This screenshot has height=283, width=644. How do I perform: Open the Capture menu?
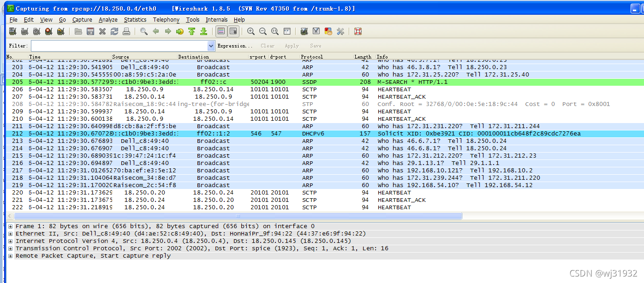point(82,20)
